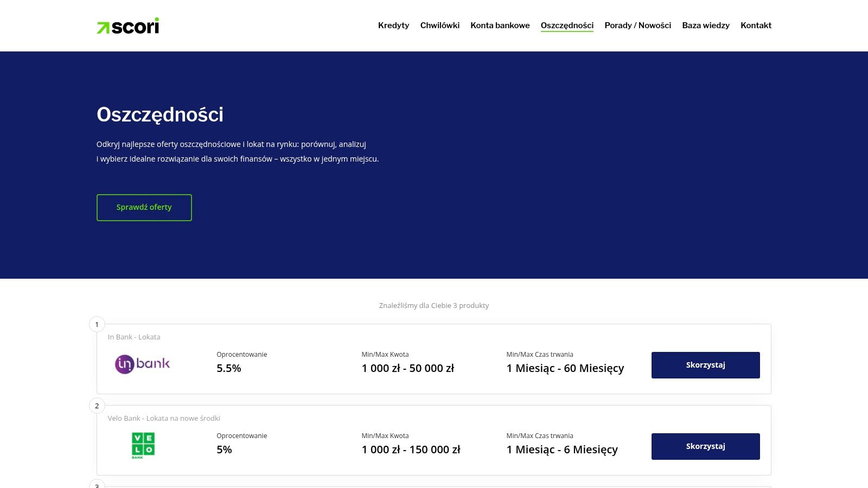
Task: Open Porady / Nowości page
Action: [638, 25]
